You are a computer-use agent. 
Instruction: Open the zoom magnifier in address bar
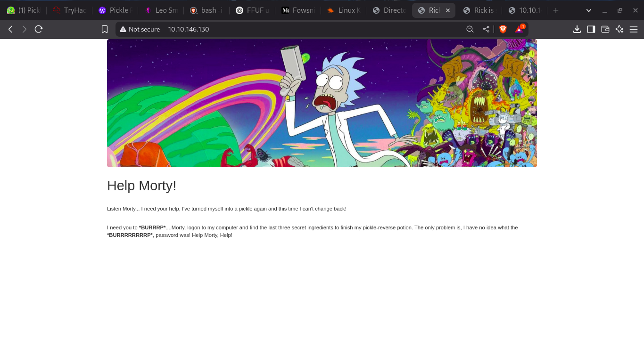tap(470, 29)
